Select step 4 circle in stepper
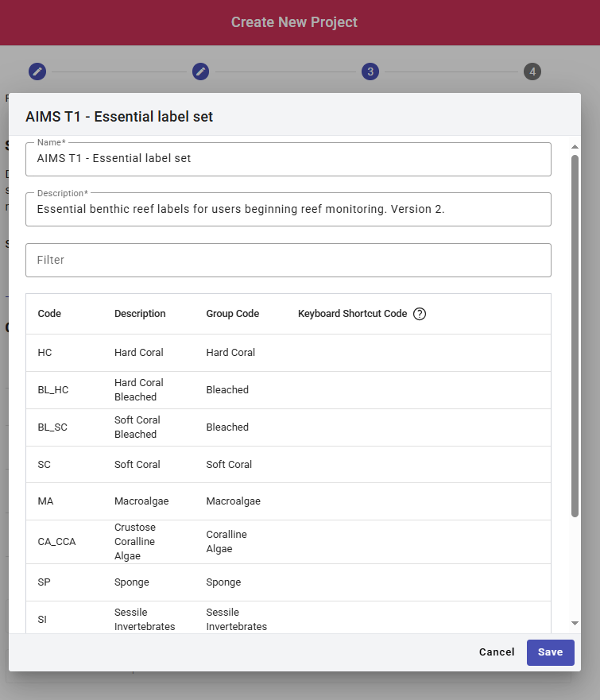This screenshot has height=700, width=600. (x=532, y=72)
